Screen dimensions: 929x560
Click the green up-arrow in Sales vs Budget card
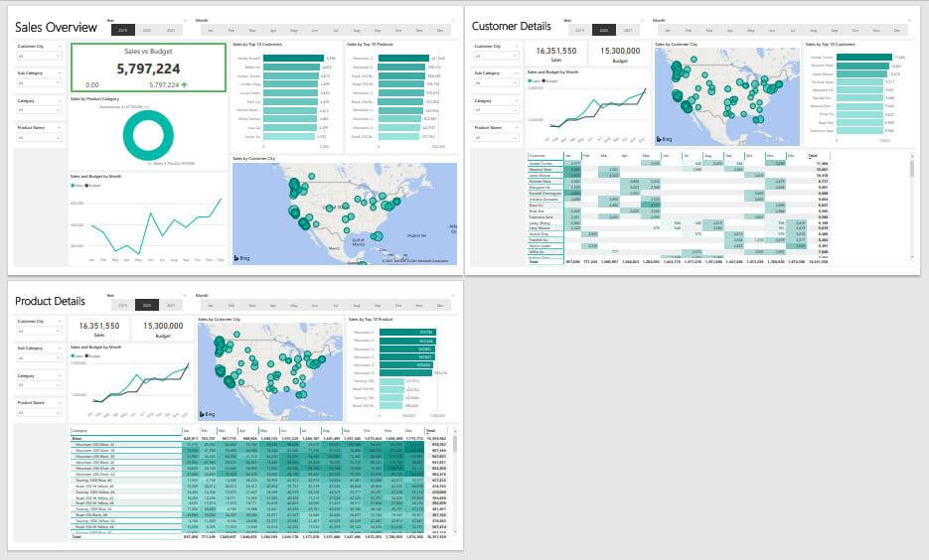(186, 85)
